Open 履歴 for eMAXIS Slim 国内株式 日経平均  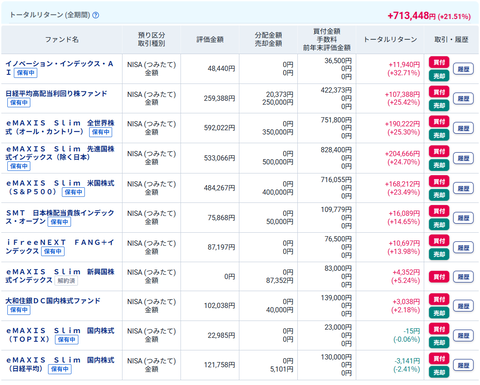[x=463, y=365]
